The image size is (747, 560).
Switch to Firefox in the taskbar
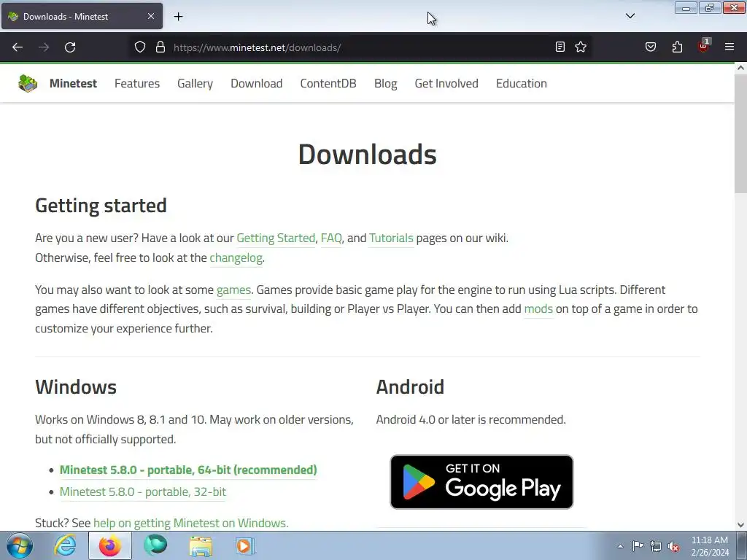tap(110, 545)
